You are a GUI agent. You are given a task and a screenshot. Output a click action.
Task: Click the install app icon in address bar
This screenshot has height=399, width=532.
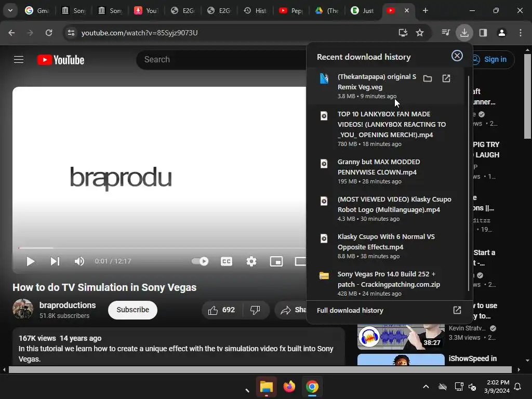[x=403, y=33]
